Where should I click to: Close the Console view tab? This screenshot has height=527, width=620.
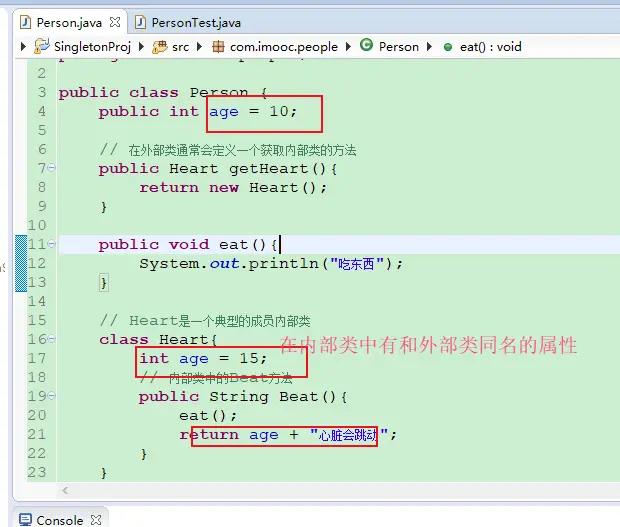96,520
